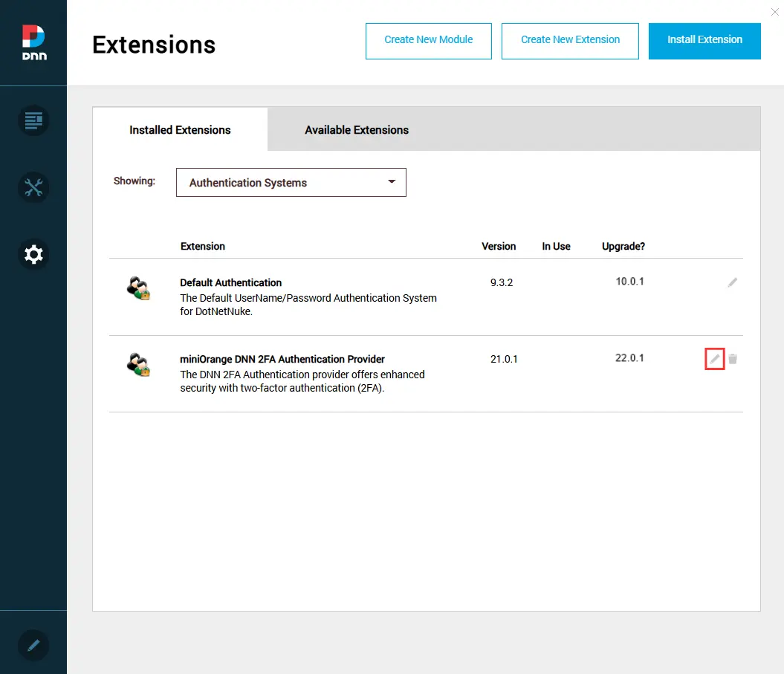Screen dimensions: 784x674
Task: Open the Settings gear icon in sidebar
Action: coord(33,254)
